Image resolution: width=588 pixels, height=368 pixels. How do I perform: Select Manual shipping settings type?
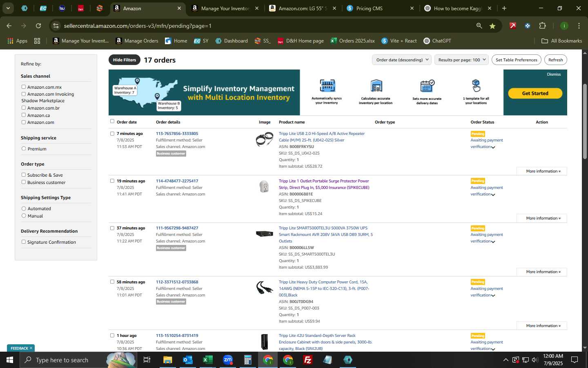pos(24,215)
